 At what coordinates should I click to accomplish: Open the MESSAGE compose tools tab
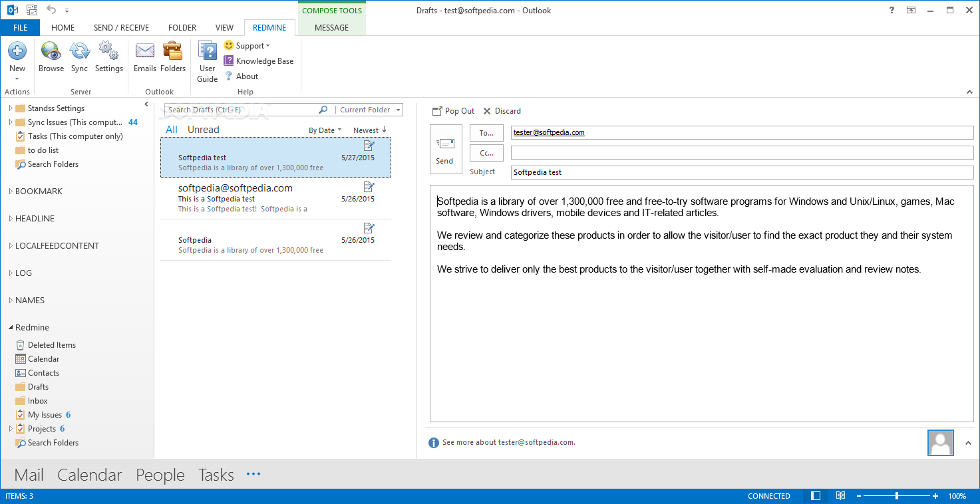[x=331, y=28]
